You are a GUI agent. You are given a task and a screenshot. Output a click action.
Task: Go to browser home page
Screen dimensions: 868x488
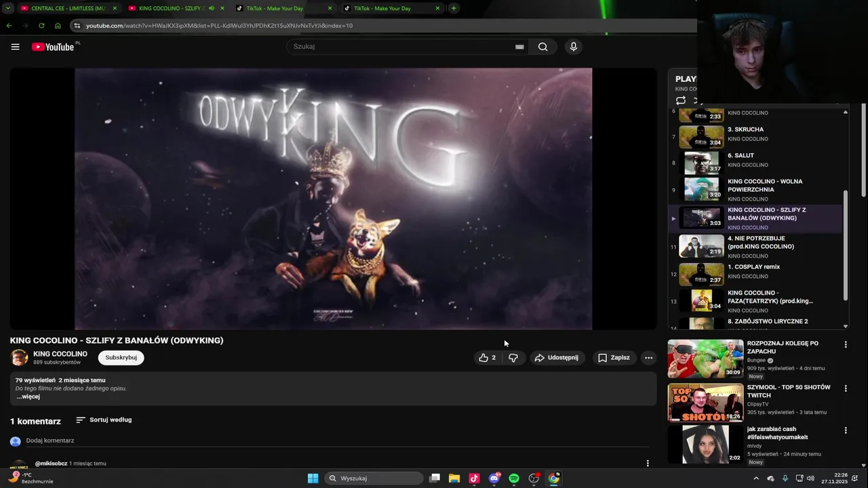58,26
